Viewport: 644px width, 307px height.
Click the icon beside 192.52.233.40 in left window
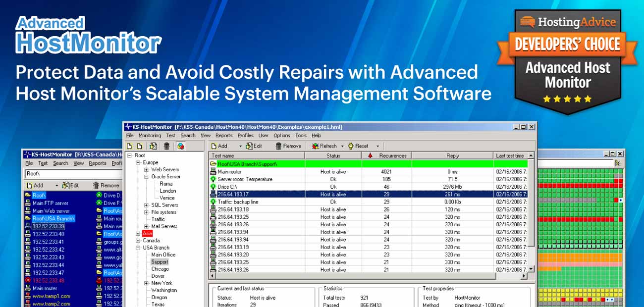[x=28, y=234]
